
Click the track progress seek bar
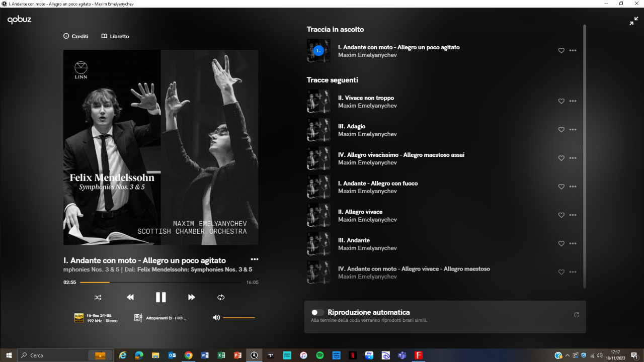(161, 283)
